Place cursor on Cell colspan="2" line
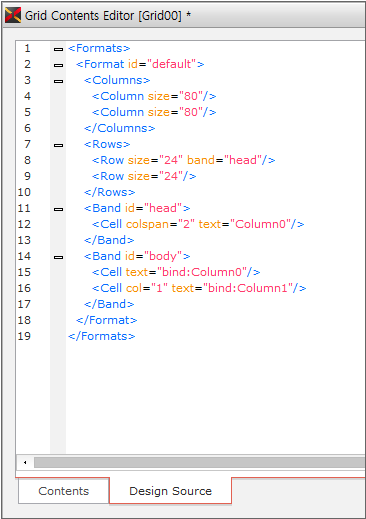366x519 pixels. [198, 224]
